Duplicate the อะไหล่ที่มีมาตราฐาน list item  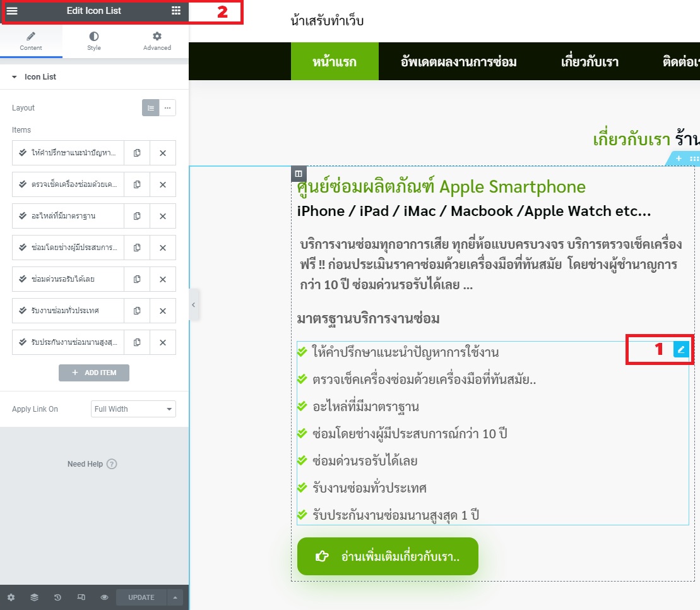[137, 216]
